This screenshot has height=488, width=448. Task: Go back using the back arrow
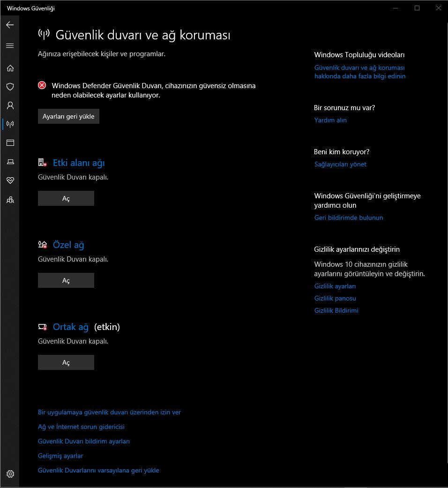tap(10, 25)
